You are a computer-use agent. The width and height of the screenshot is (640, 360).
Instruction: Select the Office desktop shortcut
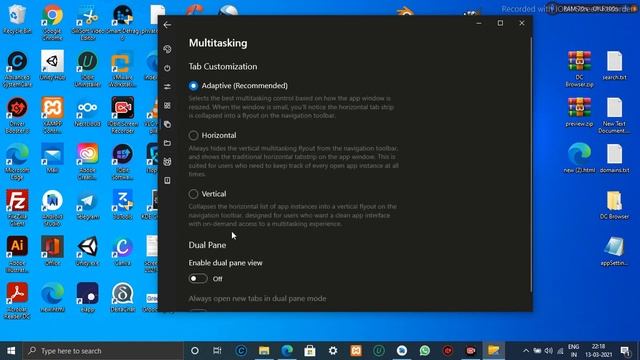52,251
